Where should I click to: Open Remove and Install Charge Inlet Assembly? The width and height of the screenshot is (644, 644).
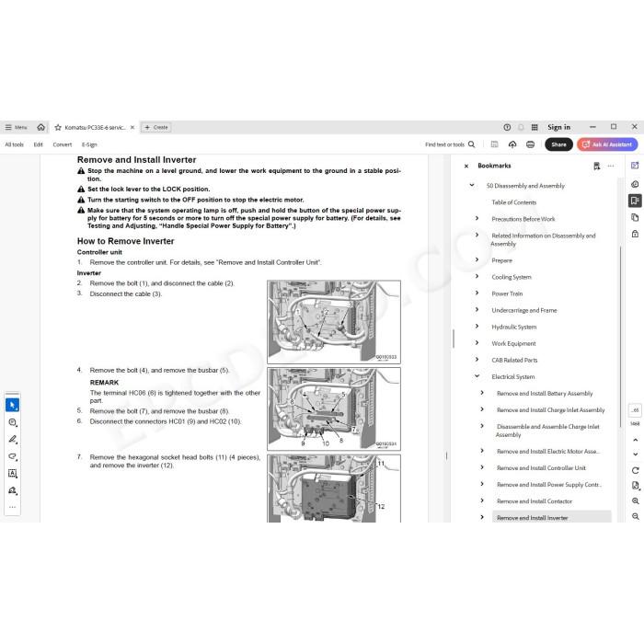pos(550,410)
